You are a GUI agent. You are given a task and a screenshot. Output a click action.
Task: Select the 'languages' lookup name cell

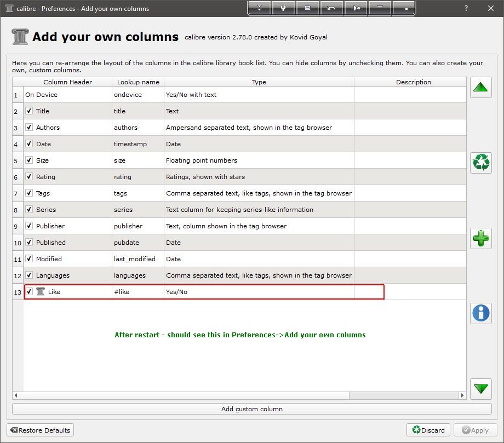138,275
